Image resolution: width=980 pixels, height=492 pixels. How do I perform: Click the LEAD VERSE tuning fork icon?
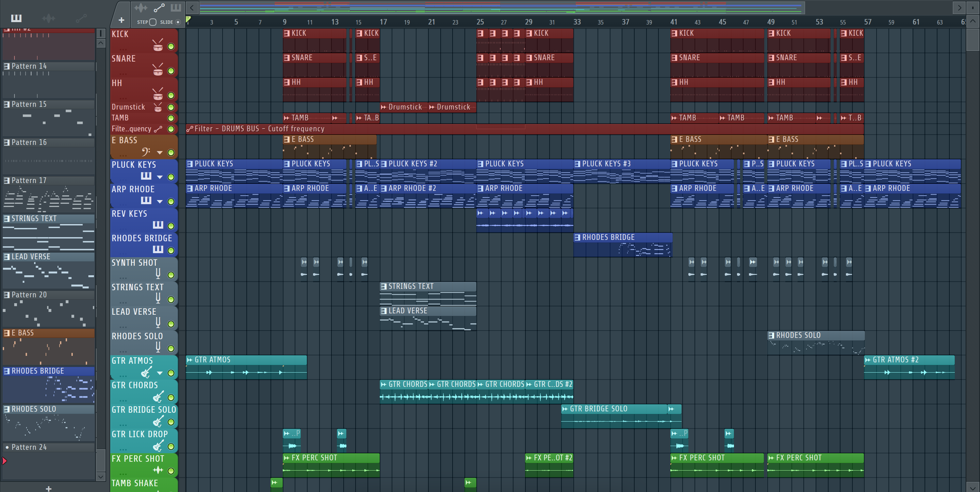[x=158, y=322]
